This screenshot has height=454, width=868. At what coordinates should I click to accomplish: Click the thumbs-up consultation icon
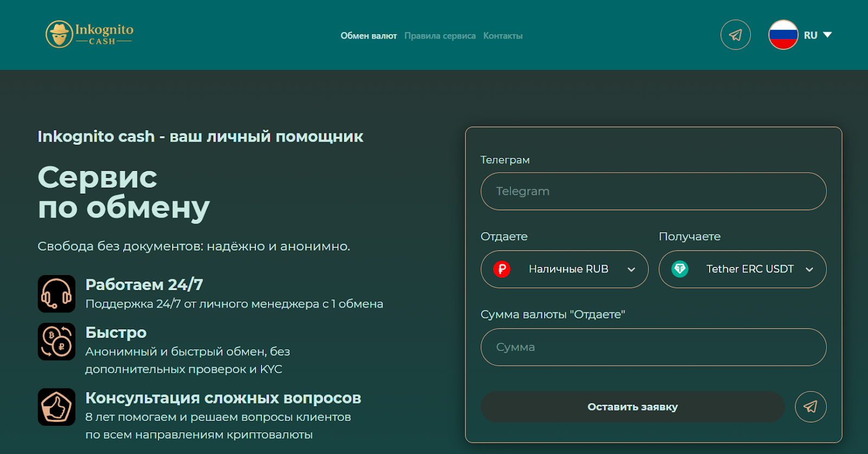[x=56, y=407]
